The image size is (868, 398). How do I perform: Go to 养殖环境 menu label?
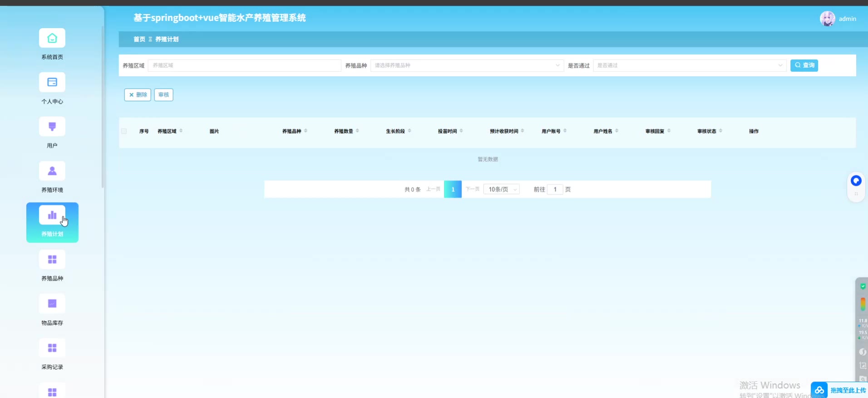click(x=52, y=190)
